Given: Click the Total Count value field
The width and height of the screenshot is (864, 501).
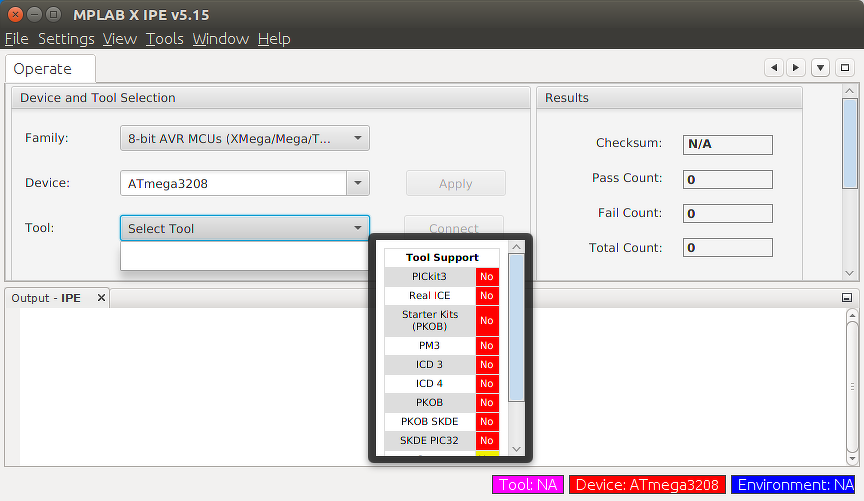Looking at the screenshot, I should [x=727, y=247].
